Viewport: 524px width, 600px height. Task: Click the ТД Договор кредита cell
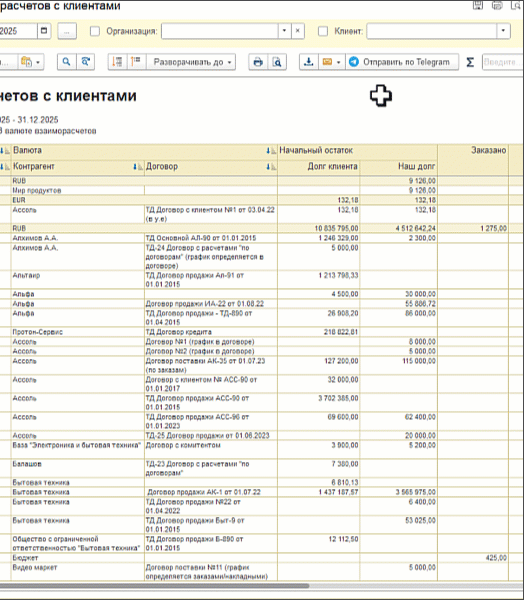click(211, 332)
